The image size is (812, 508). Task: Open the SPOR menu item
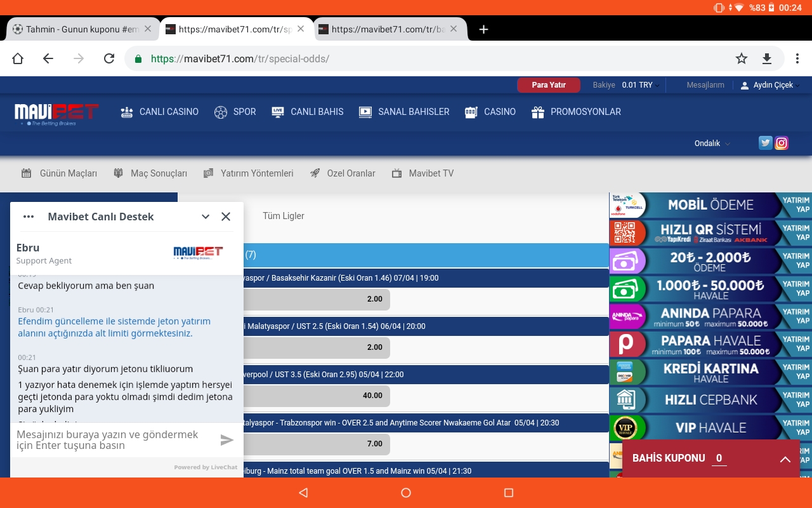coord(235,112)
